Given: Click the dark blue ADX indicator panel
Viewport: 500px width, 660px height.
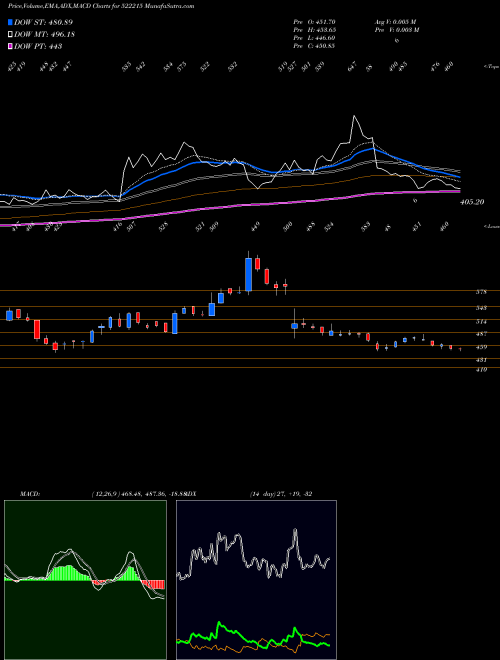Looking at the screenshot, I should [x=256, y=580].
